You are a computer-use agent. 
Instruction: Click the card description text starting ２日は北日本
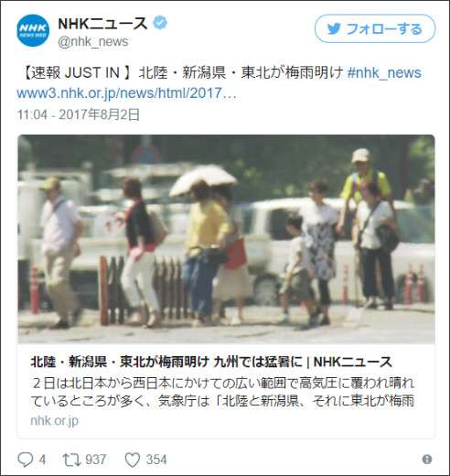(222, 392)
